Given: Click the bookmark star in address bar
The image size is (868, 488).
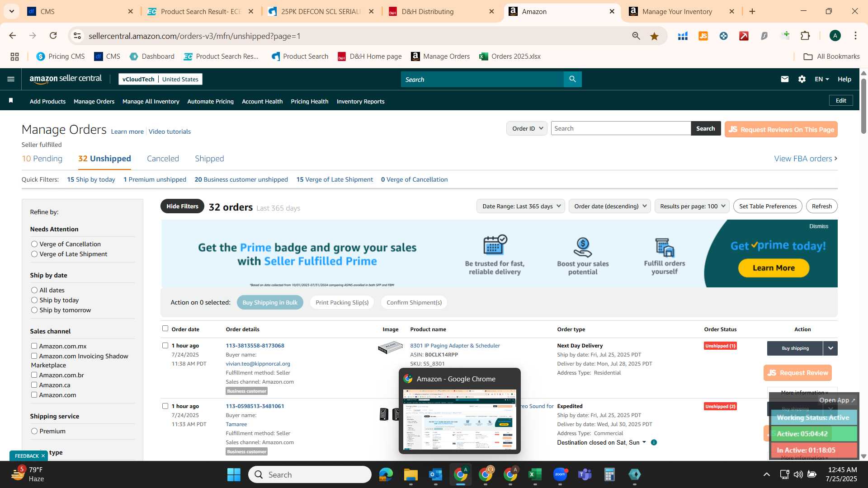Looking at the screenshot, I should pyautogui.click(x=654, y=36).
